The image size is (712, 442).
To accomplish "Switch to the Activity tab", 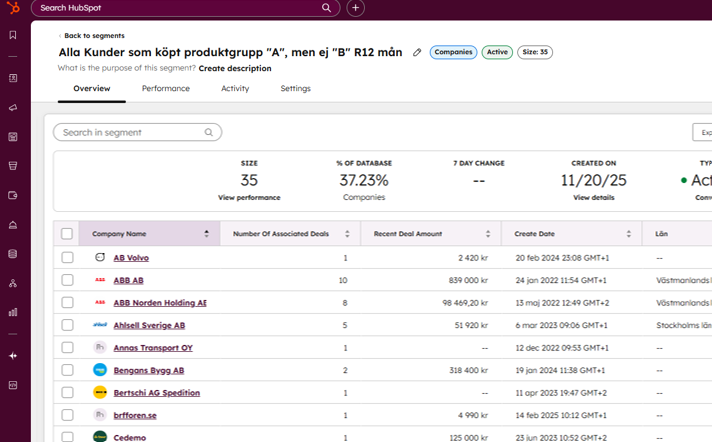I will [x=235, y=88].
